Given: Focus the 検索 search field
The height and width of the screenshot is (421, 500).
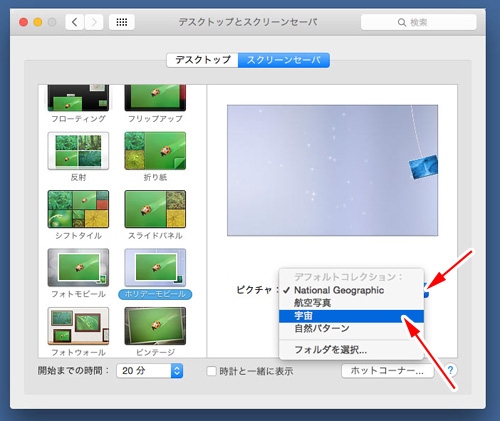Looking at the screenshot, I should pyautogui.click(x=419, y=22).
